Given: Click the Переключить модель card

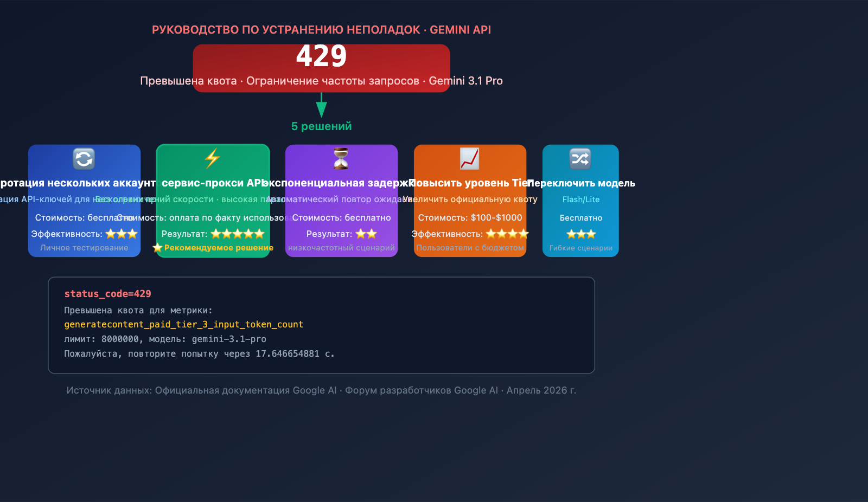Looking at the screenshot, I should [x=580, y=201].
